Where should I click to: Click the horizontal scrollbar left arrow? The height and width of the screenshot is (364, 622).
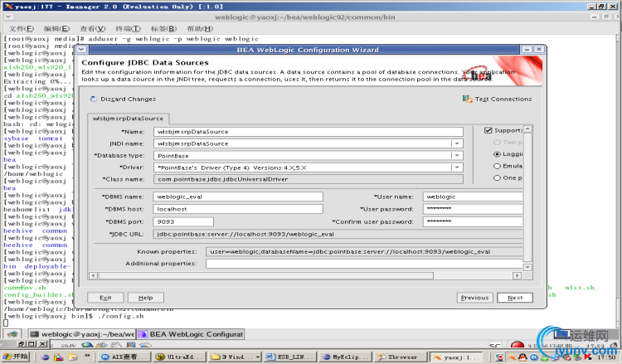click(x=93, y=275)
